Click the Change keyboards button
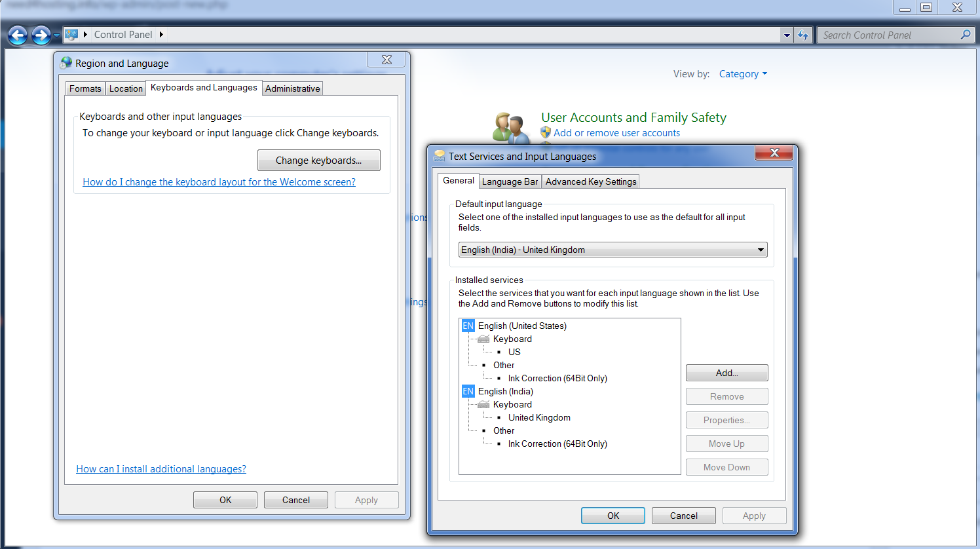Image resolution: width=980 pixels, height=549 pixels. pyautogui.click(x=318, y=161)
